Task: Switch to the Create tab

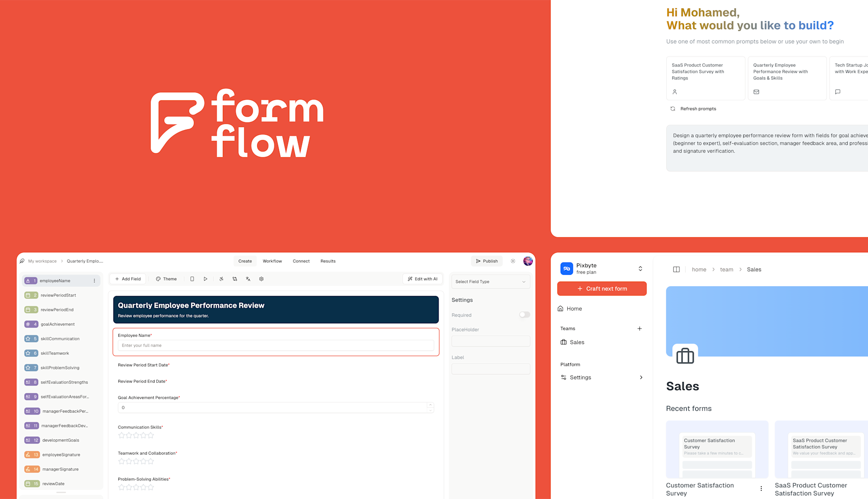Action: [245, 261]
